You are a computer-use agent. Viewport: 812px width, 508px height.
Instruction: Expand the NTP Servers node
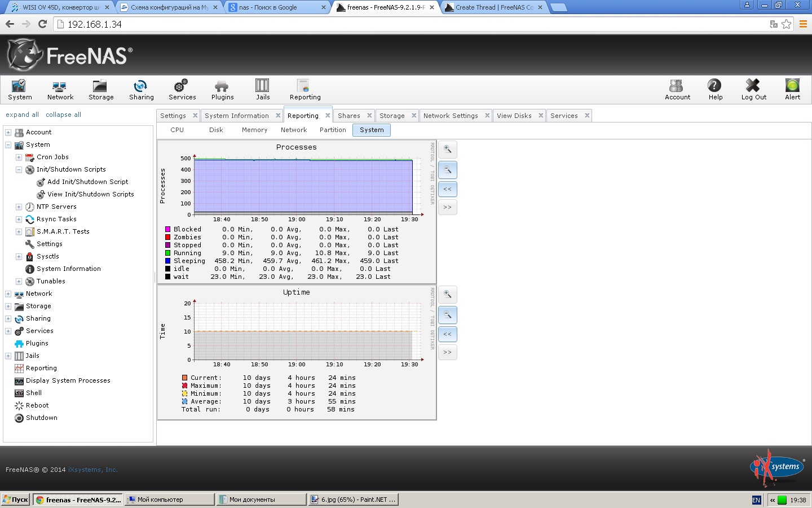point(19,207)
